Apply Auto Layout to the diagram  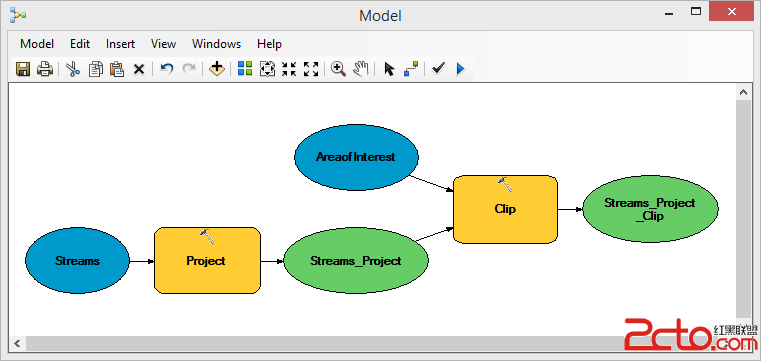point(245,69)
